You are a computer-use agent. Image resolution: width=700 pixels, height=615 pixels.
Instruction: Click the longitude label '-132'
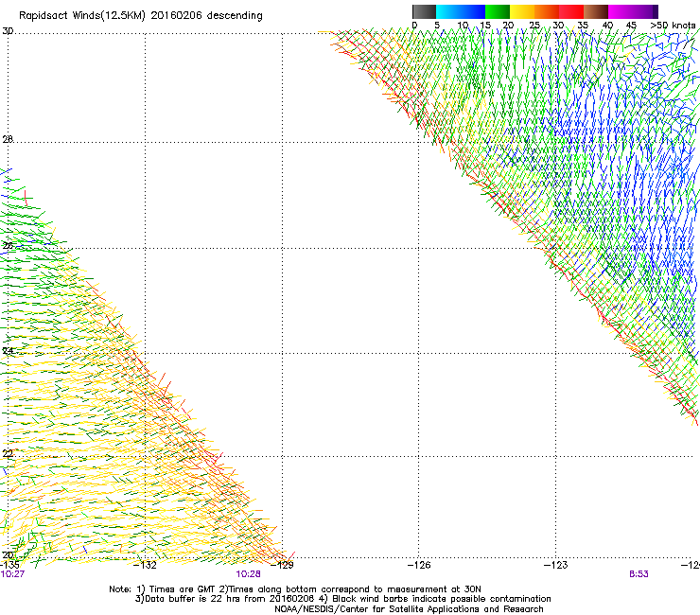(145, 565)
